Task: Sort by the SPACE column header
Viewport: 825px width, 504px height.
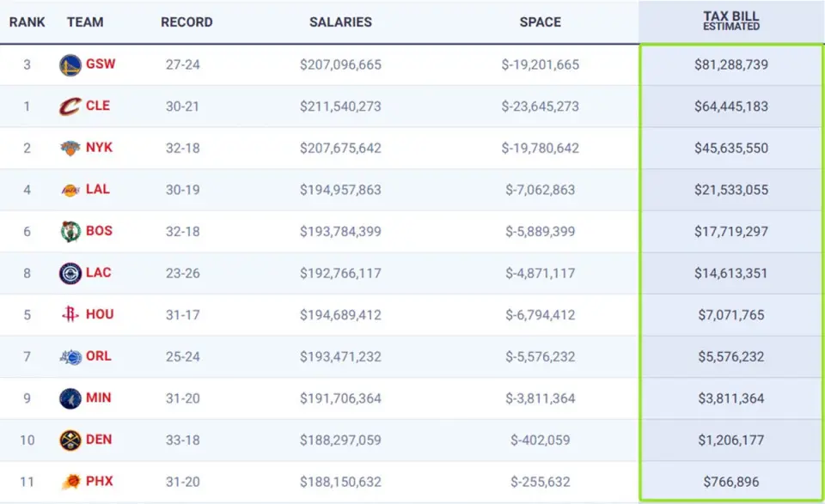Action: pyautogui.click(x=540, y=22)
